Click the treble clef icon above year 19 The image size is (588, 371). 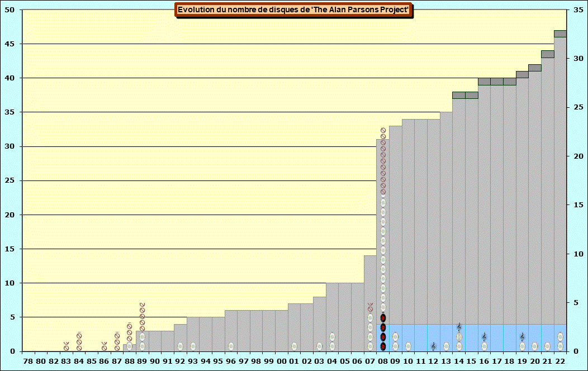coord(522,337)
